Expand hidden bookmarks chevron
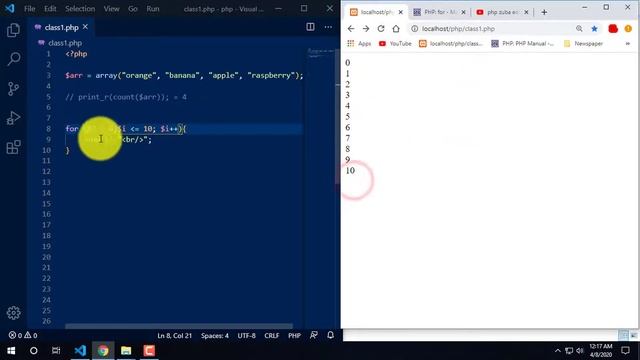The height and width of the screenshot is (360, 640). click(628, 43)
